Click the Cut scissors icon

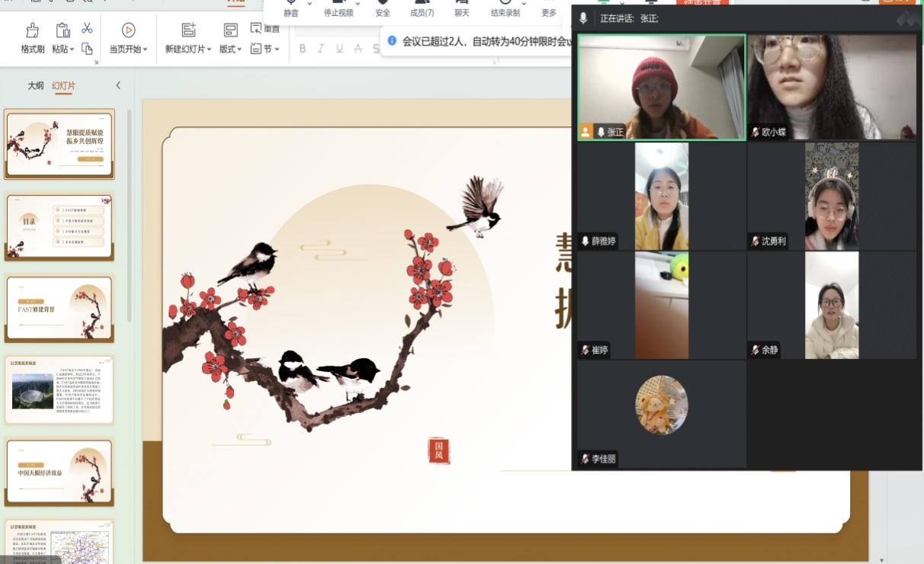(x=87, y=28)
